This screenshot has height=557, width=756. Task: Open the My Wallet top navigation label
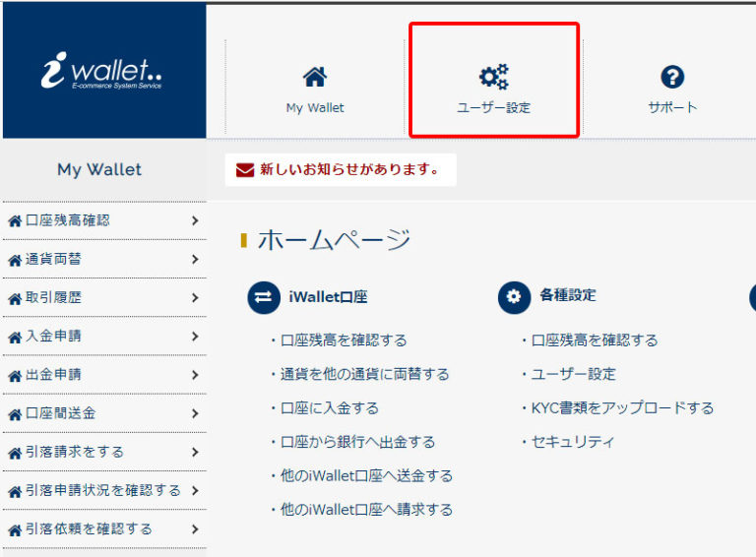coord(315,107)
